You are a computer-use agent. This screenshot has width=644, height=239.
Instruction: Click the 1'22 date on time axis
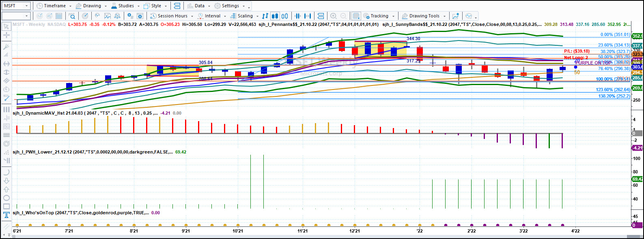[x=419, y=231]
